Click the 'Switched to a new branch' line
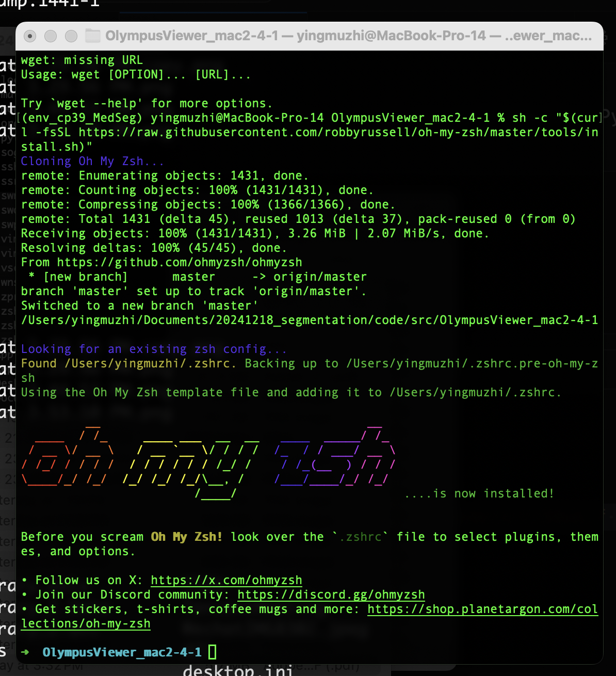 pyautogui.click(x=139, y=305)
